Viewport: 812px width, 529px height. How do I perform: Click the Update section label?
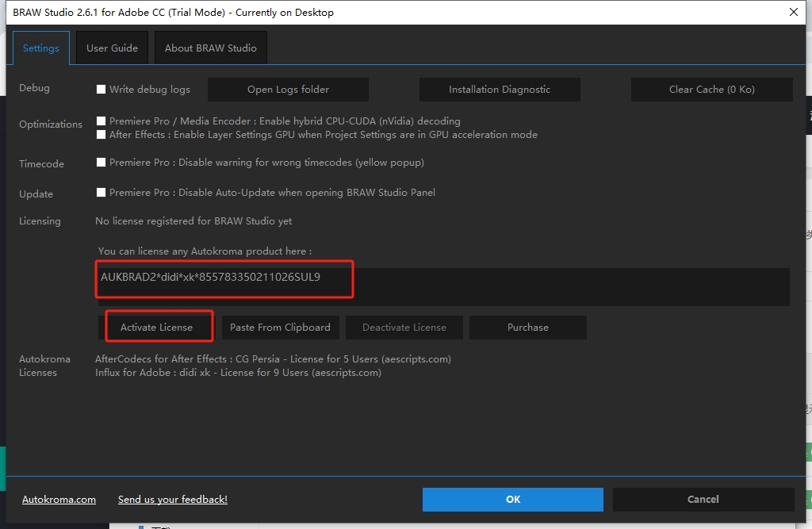pos(36,194)
